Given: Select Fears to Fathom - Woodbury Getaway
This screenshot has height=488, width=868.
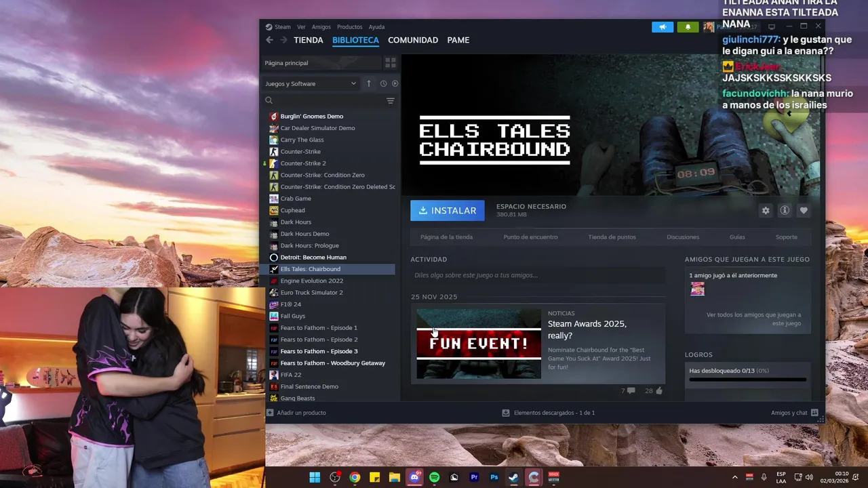Looking at the screenshot, I should pyautogui.click(x=332, y=363).
